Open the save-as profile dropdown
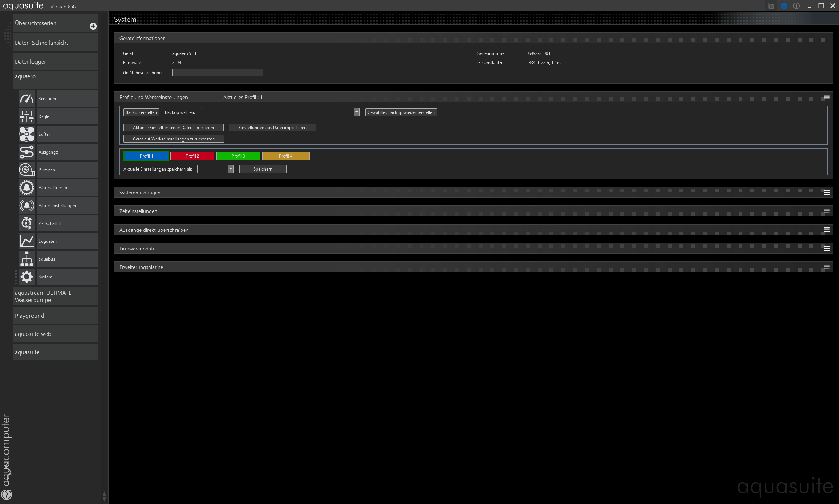Screen dimensions: 839x504 pyautogui.click(x=231, y=169)
